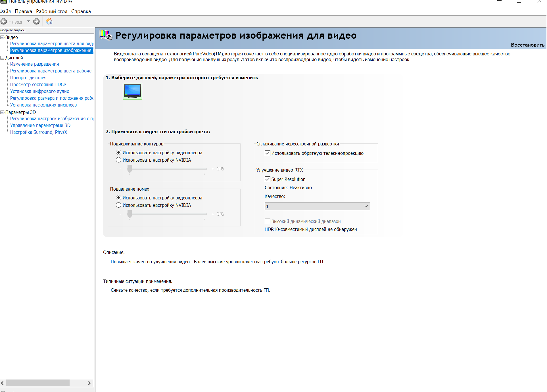Screen dimensions: 547x392
Task: Open Установка цифрового аудио page
Action: [x=40, y=91]
